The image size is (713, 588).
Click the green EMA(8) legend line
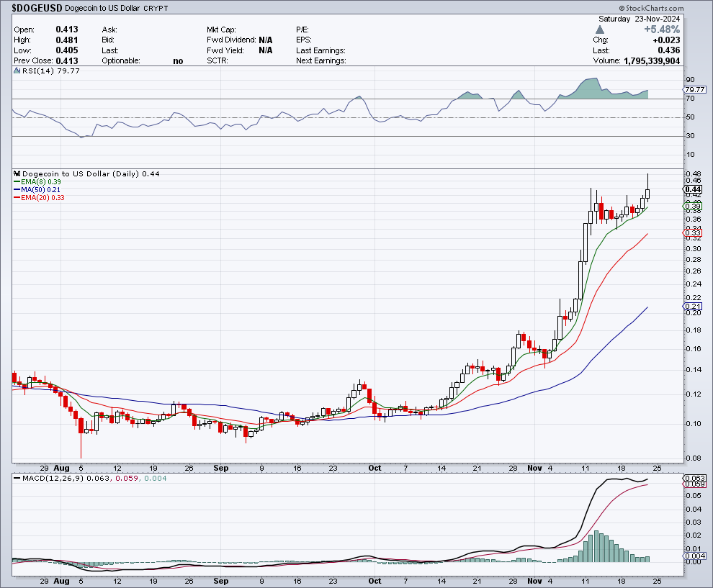[x=17, y=182]
